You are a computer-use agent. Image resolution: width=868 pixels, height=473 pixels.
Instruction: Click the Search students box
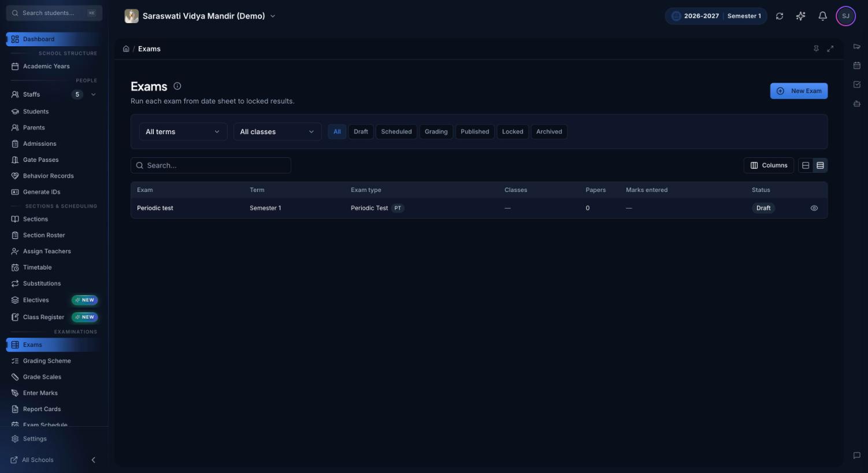(x=54, y=13)
